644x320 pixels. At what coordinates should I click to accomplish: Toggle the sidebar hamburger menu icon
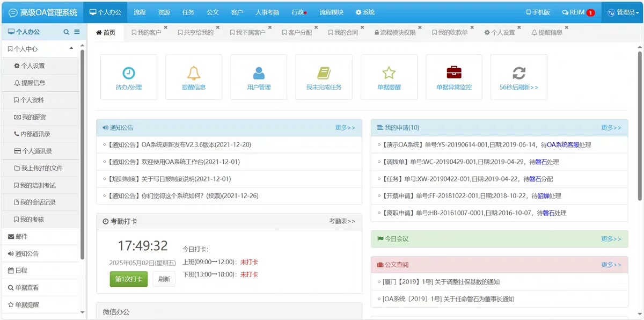click(x=77, y=32)
